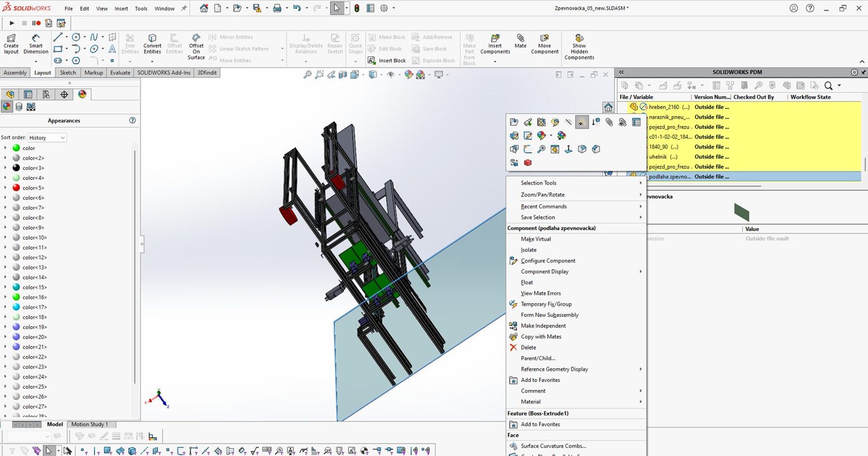Open Insert Components dropdown arrow
The width and height of the screenshot is (868, 456).
[x=495, y=61]
